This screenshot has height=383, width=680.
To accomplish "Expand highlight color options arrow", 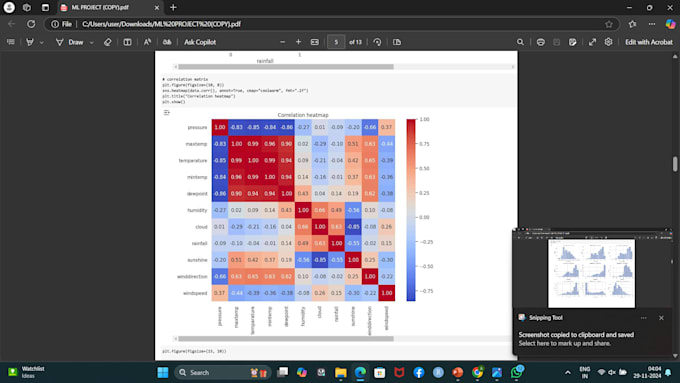I will pos(42,43).
